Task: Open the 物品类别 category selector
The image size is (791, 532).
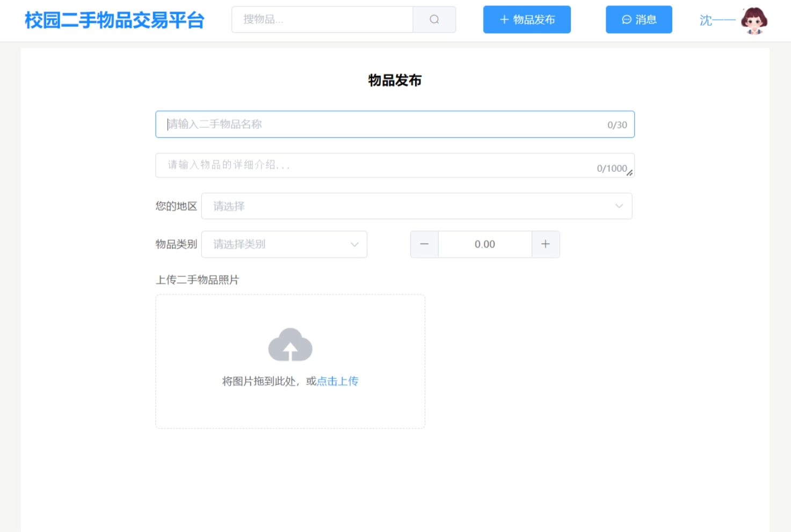Action: tap(284, 244)
